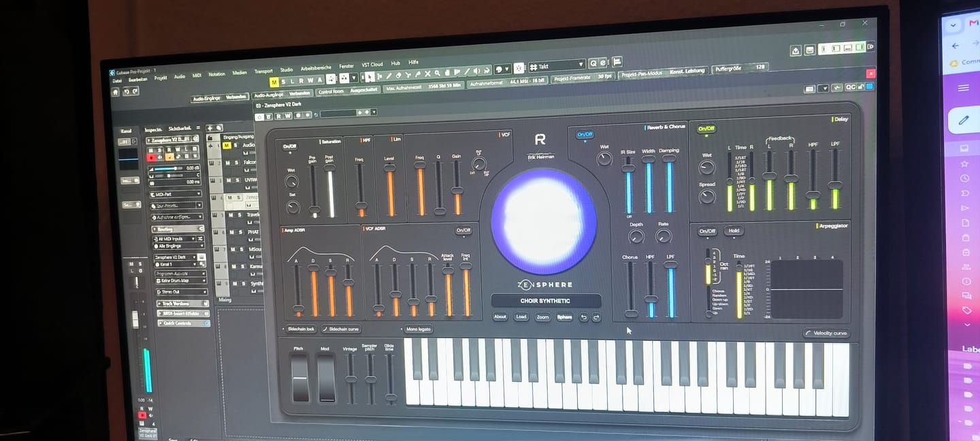Select the Erase tool in Cubase toolbar
This screenshot has height=441, width=980.
[x=398, y=76]
